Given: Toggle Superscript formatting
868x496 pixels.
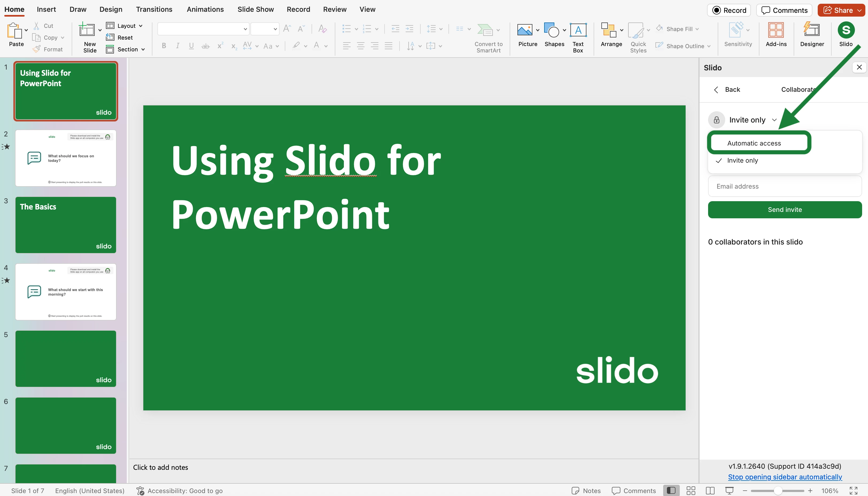Looking at the screenshot, I should [220, 45].
